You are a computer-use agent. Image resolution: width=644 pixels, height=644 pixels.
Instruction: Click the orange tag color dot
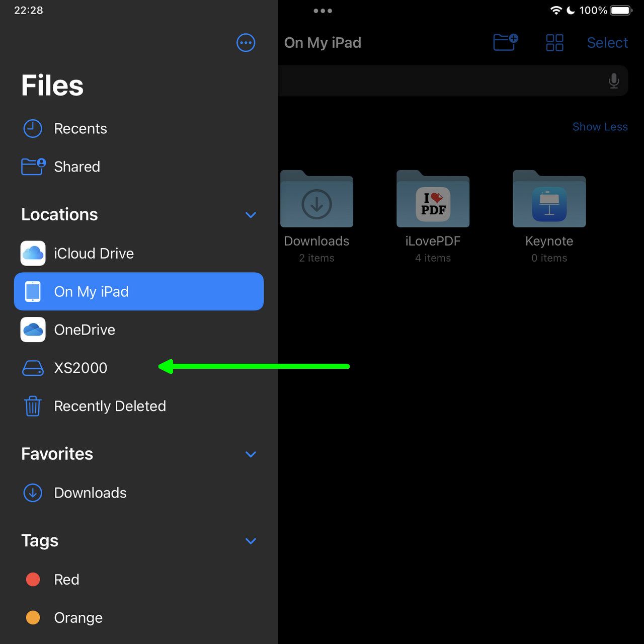coord(33,618)
